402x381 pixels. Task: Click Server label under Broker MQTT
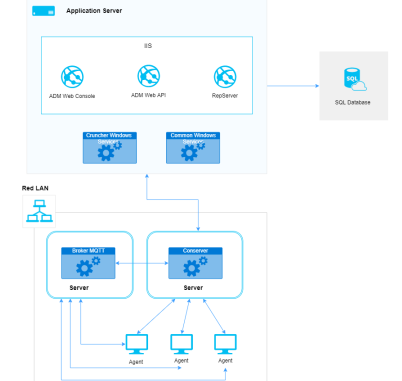tap(79, 288)
